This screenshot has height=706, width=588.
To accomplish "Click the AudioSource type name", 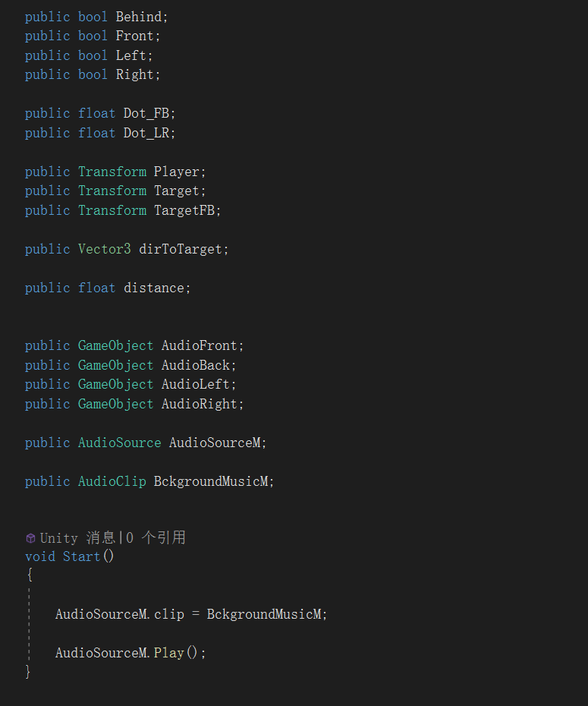I will tap(120, 443).
